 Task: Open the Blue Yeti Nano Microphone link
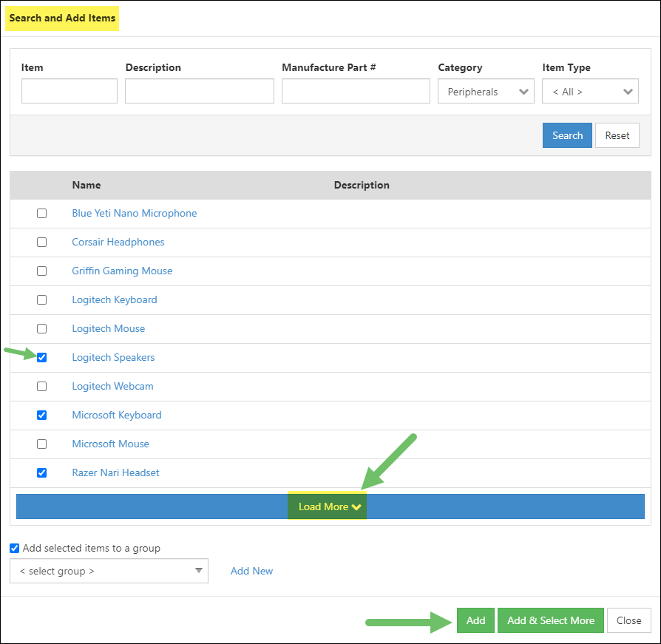134,213
